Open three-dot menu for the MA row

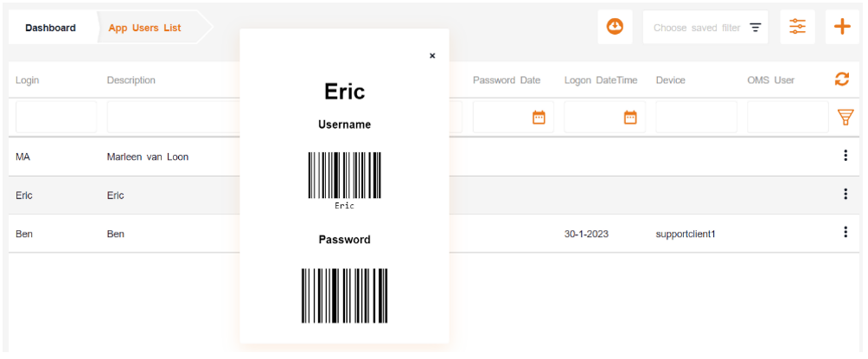tap(846, 156)
